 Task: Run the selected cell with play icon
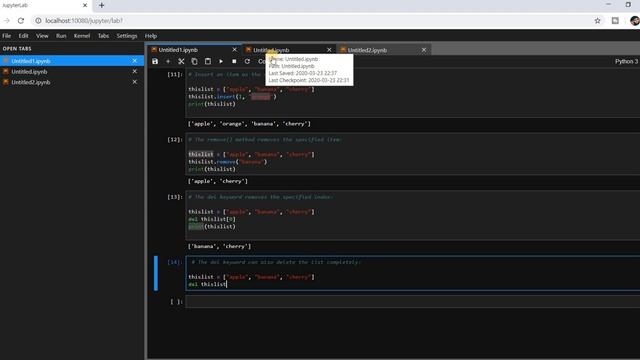(x=221, y=61)
